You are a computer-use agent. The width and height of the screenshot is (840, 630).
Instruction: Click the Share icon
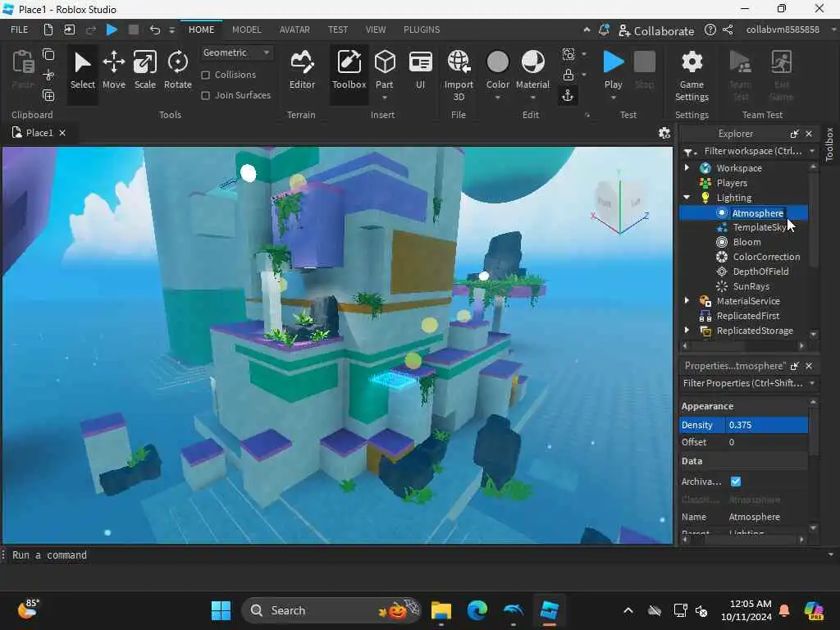tap(728, 30)
